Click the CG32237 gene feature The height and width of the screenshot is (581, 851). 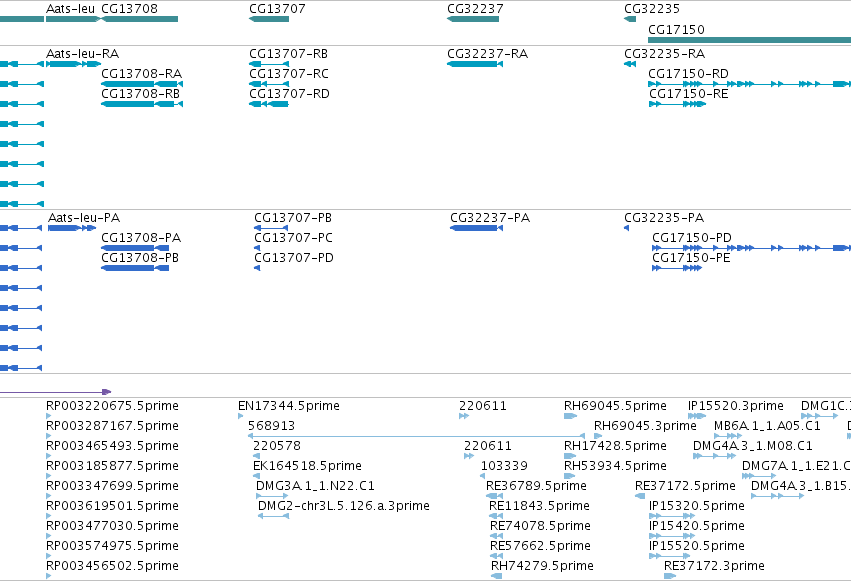pyautogui.click(x=473, y=19)
